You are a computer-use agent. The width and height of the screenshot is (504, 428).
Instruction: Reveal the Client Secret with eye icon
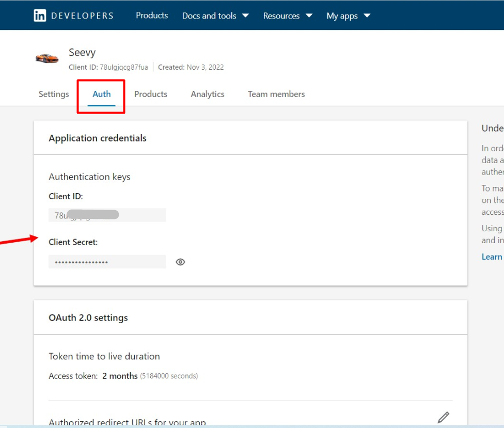[180, 262]
